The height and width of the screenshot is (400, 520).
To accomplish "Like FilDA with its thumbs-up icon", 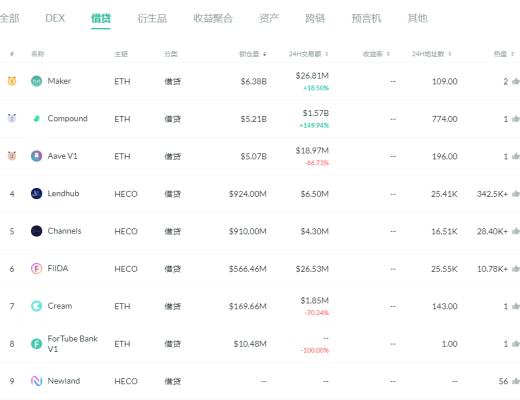I will tap(516, 269).
